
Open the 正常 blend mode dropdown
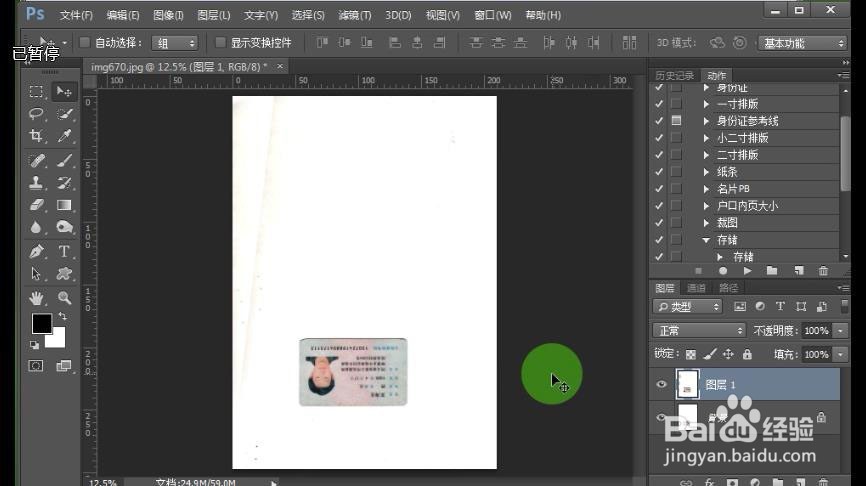tap(699, 330)
